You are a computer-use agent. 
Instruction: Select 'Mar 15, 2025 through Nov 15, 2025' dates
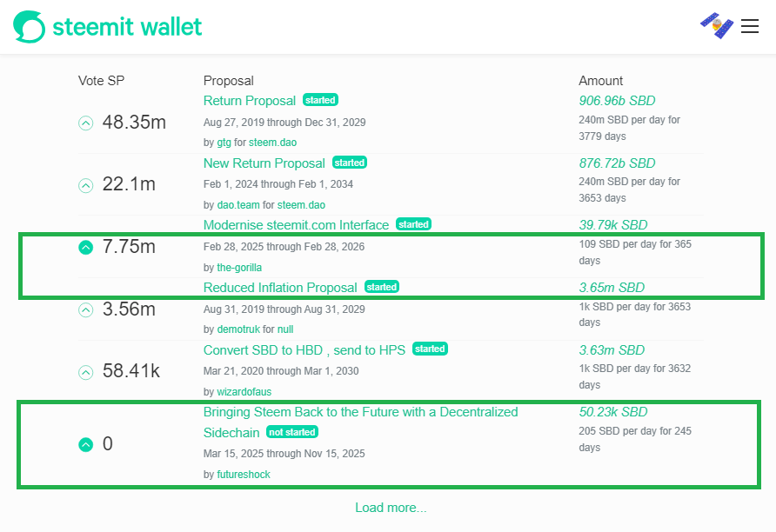[284, 454]
